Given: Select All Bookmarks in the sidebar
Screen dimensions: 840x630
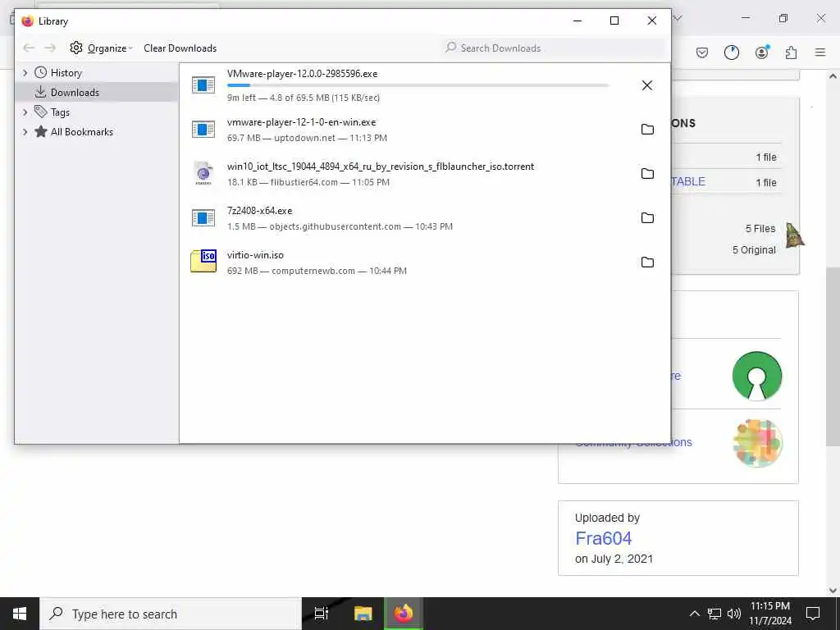Looking at the screenshot, I should (x=82, y=132).
